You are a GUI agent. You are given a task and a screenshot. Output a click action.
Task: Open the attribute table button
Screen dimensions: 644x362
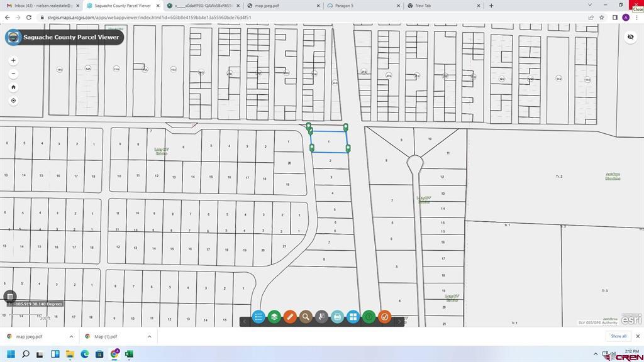point(9,297)
